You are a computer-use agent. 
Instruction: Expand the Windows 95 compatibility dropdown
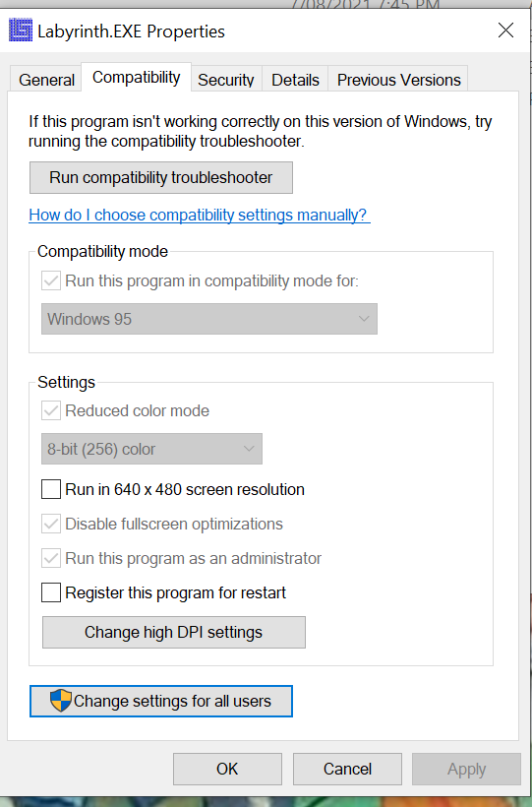tap(209, 319)
